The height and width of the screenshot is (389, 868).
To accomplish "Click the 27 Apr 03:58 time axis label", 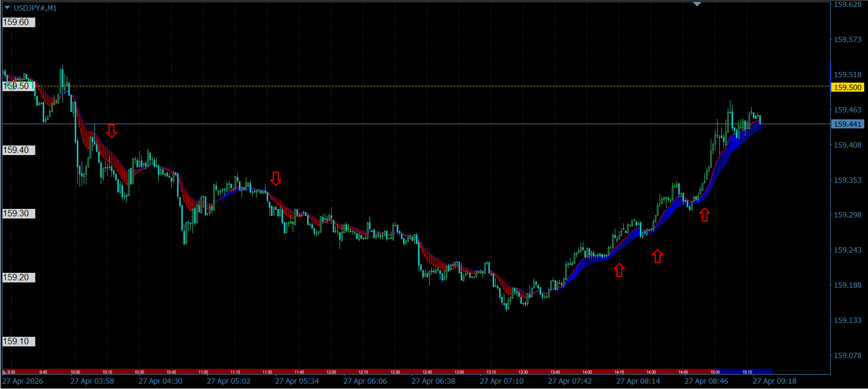I will [x=92, y=381].
